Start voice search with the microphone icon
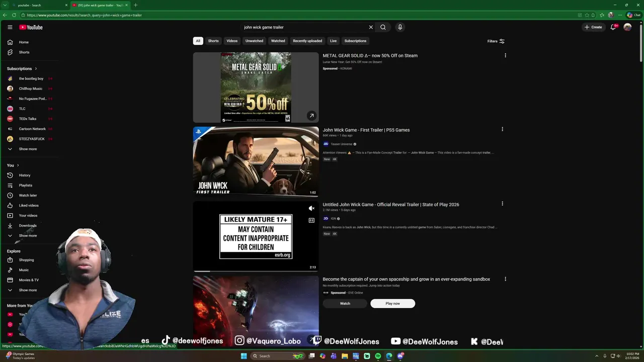Image resolution: width=644 pixels, height=362 pixels. click(x=400, y=27)
